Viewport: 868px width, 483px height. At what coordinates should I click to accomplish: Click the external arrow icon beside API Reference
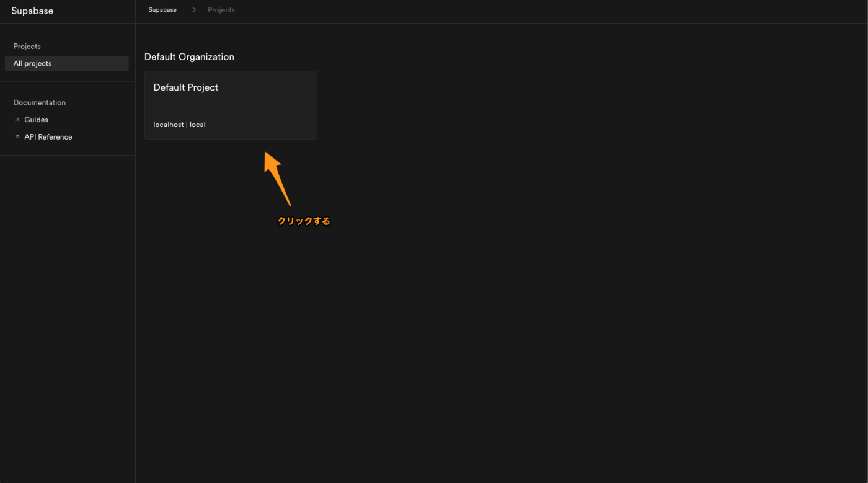click(x=17, y=137)
